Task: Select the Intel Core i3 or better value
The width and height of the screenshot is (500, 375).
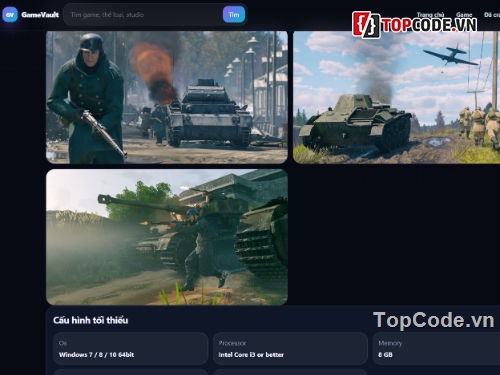Action: coord(251,355)
